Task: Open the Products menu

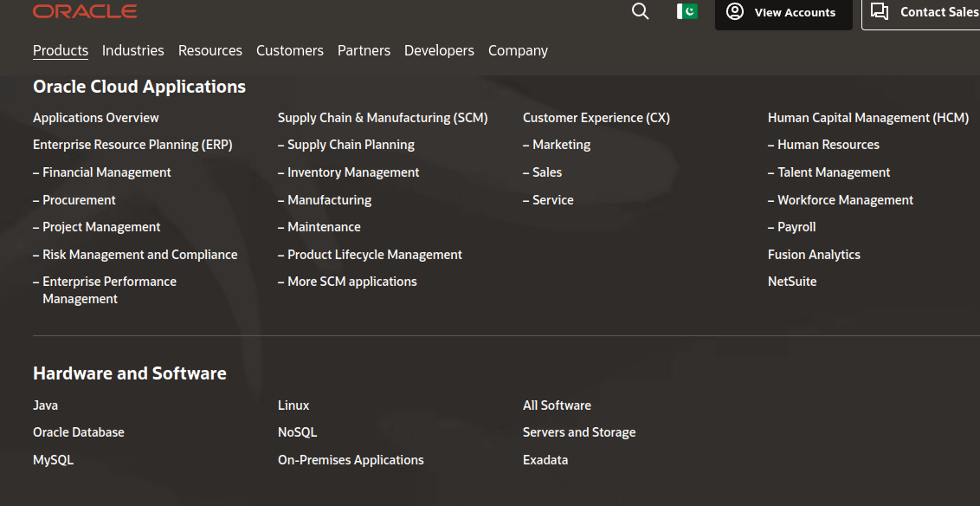Action: tap(61, 50)
